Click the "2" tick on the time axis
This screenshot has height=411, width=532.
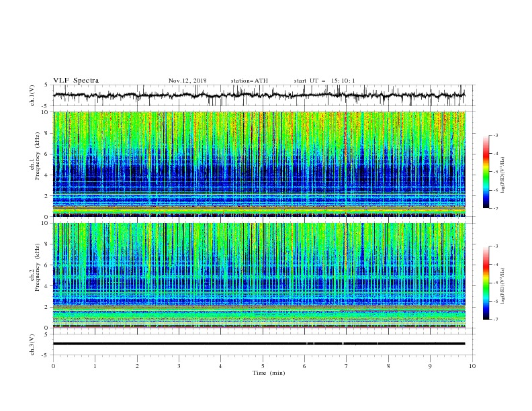pyautogui.click(x=137, y=366)
